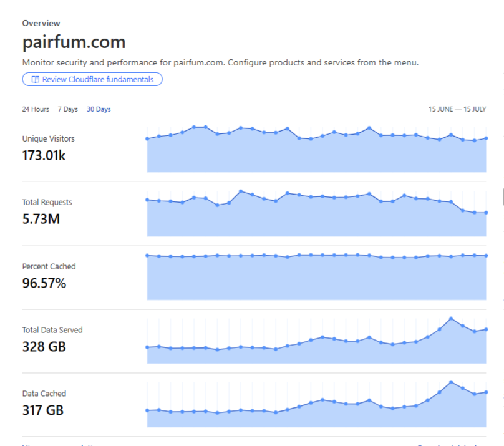Viewport: 504px width, 446px height.
Task: Click the highest point on Data Cached chart
Action: [x=451, y=382]
